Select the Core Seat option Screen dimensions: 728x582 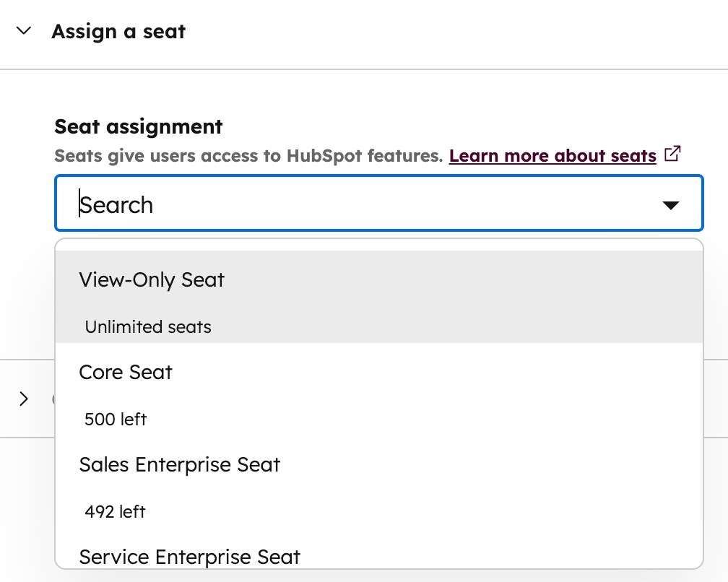[x=125, y=372]
